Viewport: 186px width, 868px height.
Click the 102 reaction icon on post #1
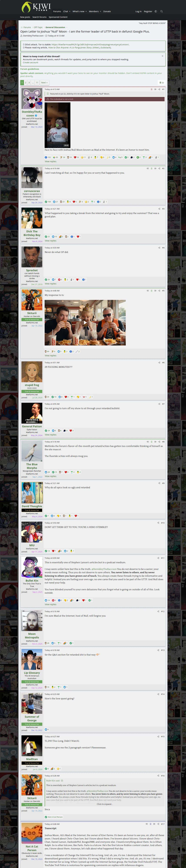coord(46,157)
